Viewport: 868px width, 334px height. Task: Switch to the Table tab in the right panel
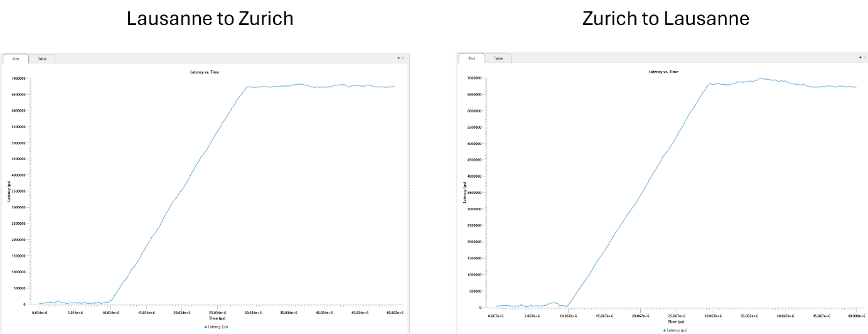(x=498, y=58)
